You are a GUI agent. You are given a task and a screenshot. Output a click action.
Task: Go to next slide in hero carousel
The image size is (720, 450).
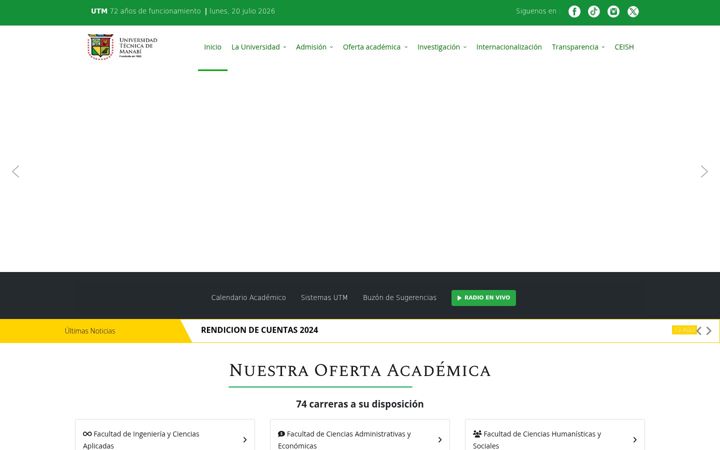704,172
